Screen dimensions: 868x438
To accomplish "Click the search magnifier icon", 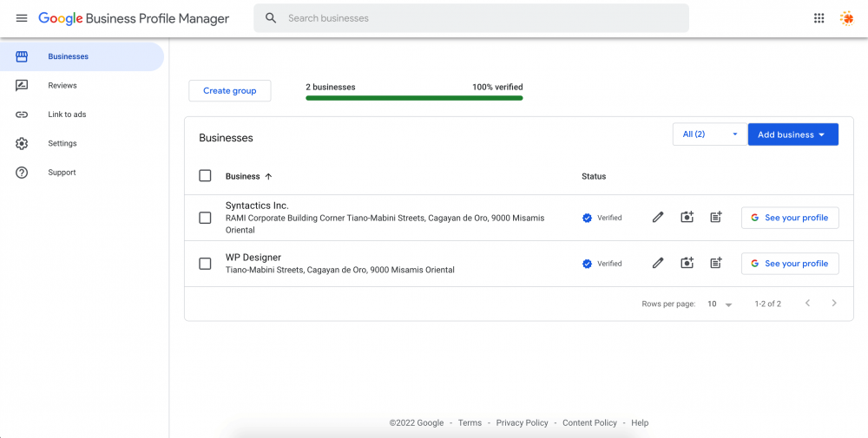I will (x=271, y=18).
